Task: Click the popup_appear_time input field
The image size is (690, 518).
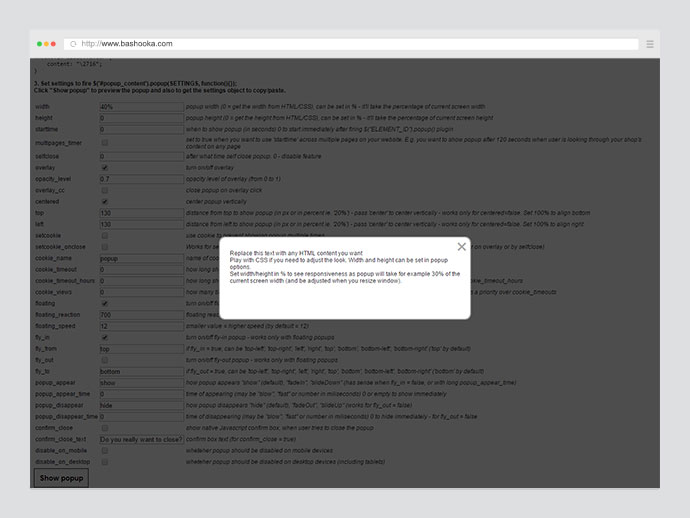Action: (141, 394)
